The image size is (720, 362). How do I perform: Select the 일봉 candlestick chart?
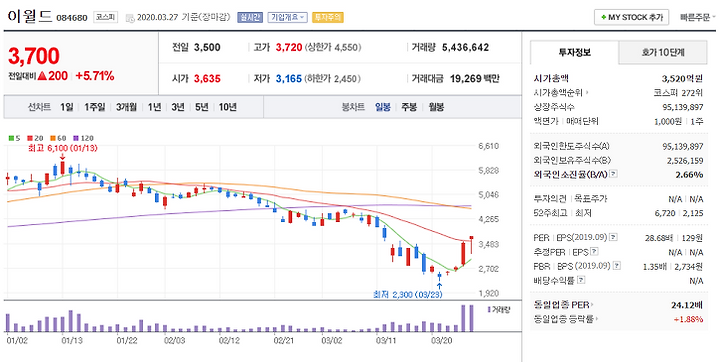pyautogui.click(x=382, y=107)
